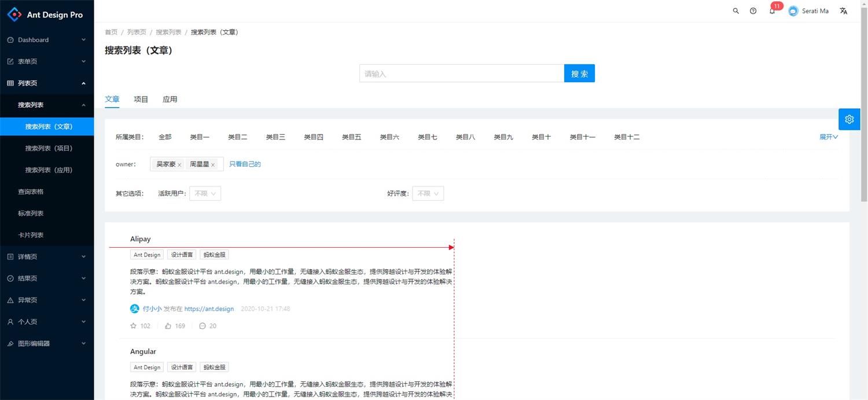Open 搜索列表（项目） in sidebar
868x400 pixels.
coord(47,148)
